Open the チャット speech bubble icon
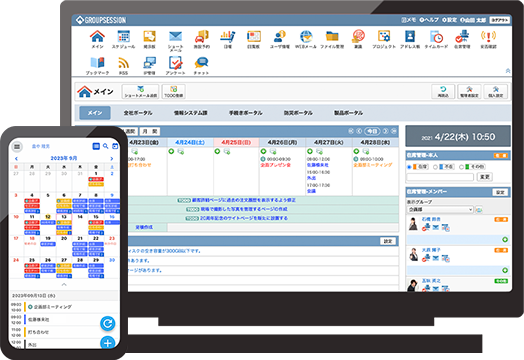Viewport: 524px width, 360px height. pyautogui.click(x=201, y=63)
